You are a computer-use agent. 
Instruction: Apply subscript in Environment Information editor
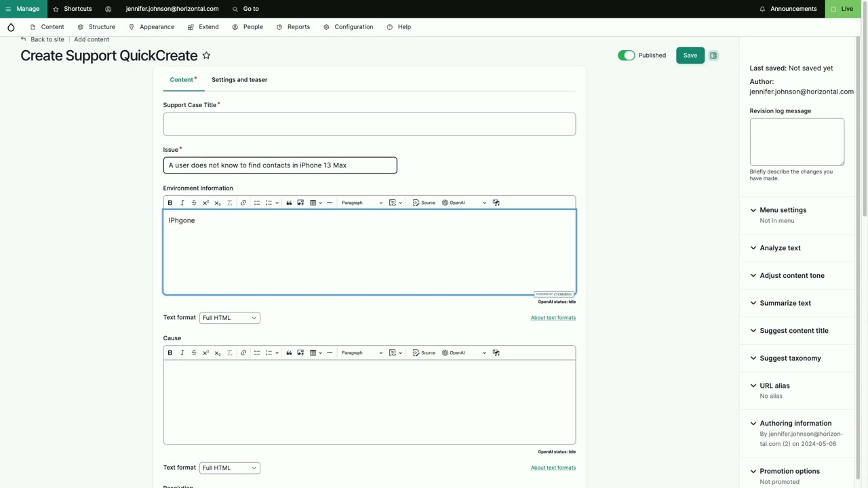[x=218, y=203]
